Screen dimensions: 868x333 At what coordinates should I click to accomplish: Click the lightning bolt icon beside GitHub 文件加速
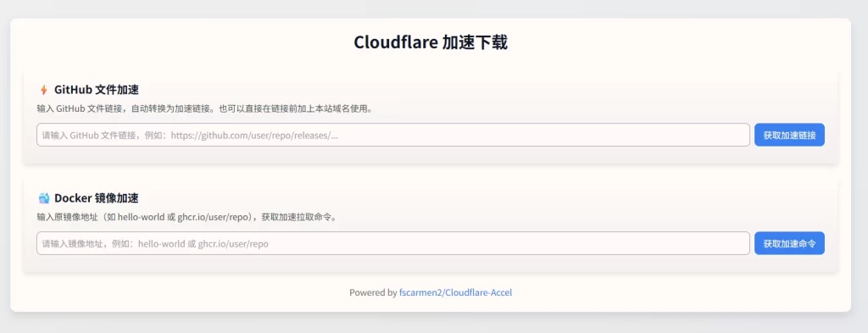coord(44,90)
